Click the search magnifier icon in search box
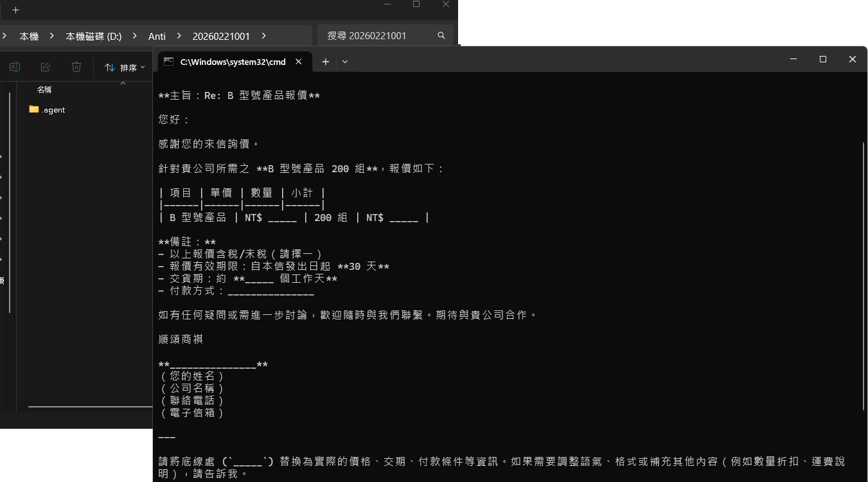The image size is (868, 482). click(x=441, y=35)
